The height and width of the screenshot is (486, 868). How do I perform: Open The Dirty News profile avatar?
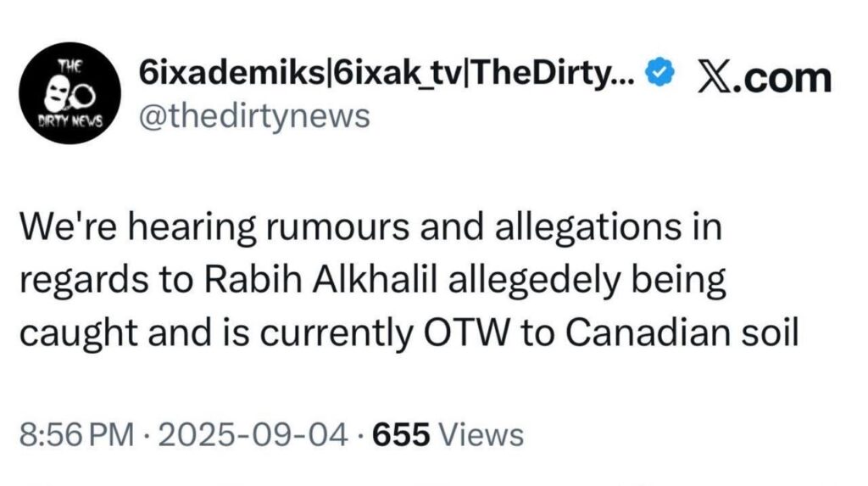coord(70,93)
